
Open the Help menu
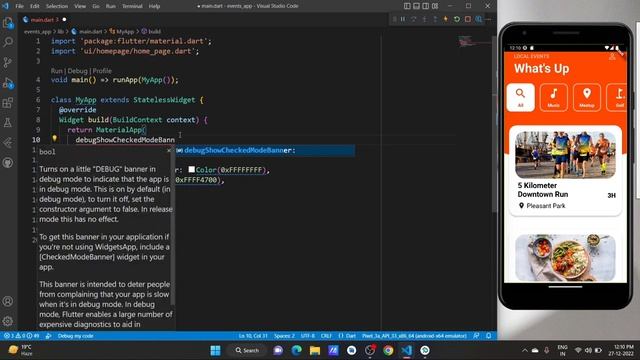point(154,6)
